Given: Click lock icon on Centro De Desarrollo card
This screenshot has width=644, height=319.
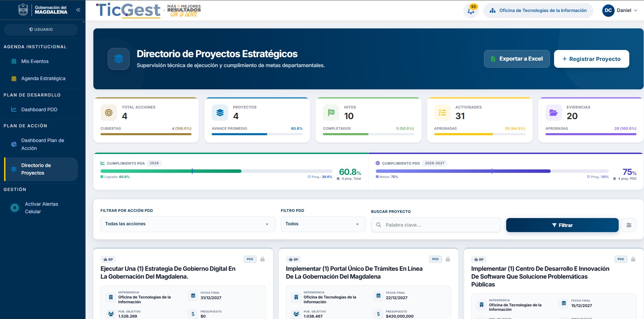Looking at the screenshot, I should click(633, 259).
